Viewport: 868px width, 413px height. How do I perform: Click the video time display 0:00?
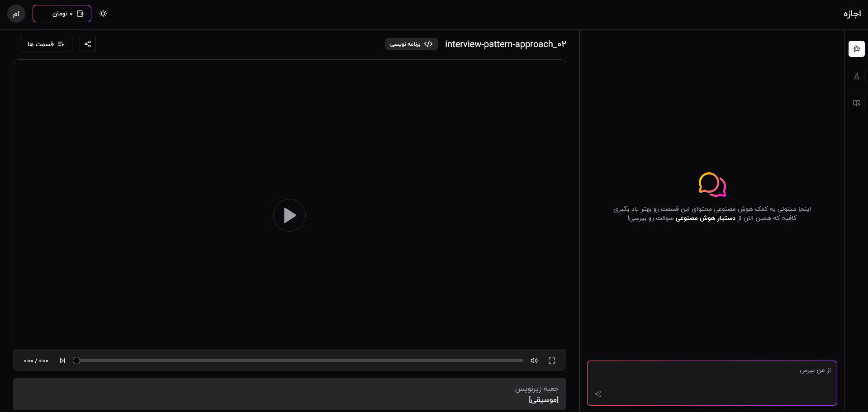[36, 361]
